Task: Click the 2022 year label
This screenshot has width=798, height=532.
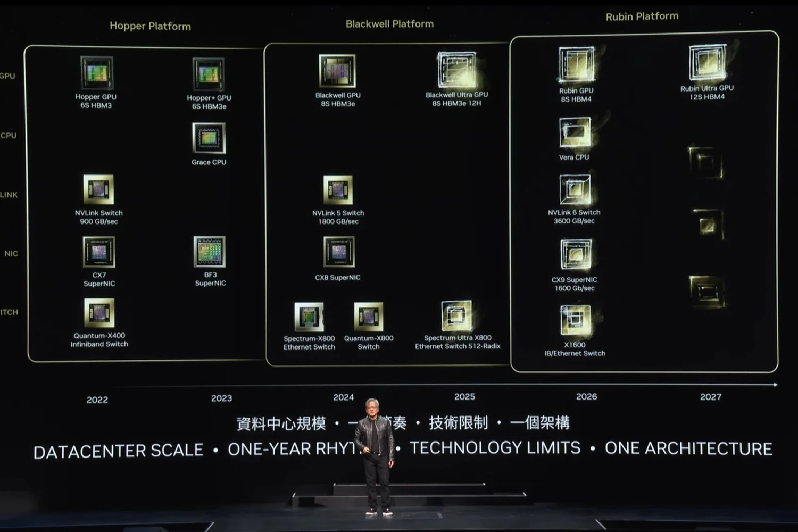Action: [x=97, y=400]
